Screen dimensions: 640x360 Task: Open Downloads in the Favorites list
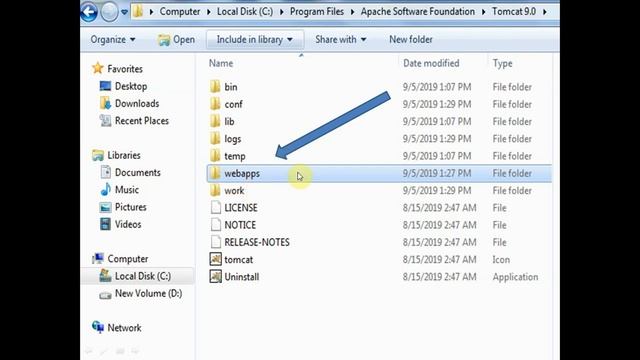pyautogui.click(x=137, y=104)
